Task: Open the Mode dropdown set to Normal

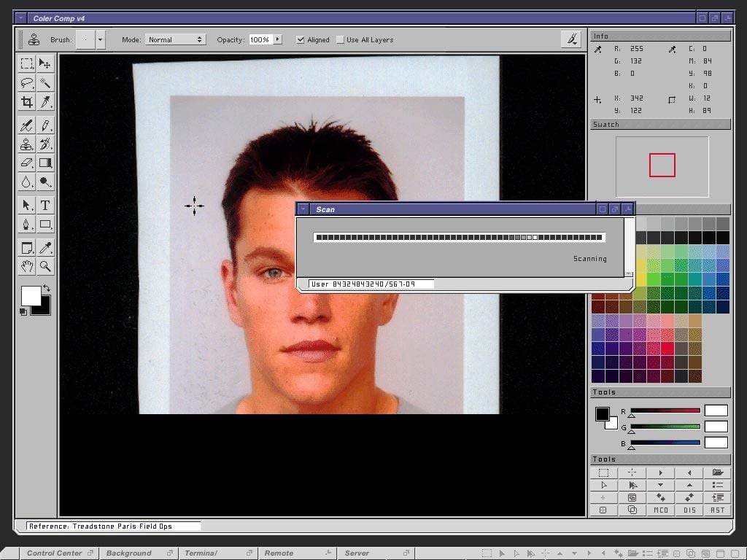Action: click(175, 40)
